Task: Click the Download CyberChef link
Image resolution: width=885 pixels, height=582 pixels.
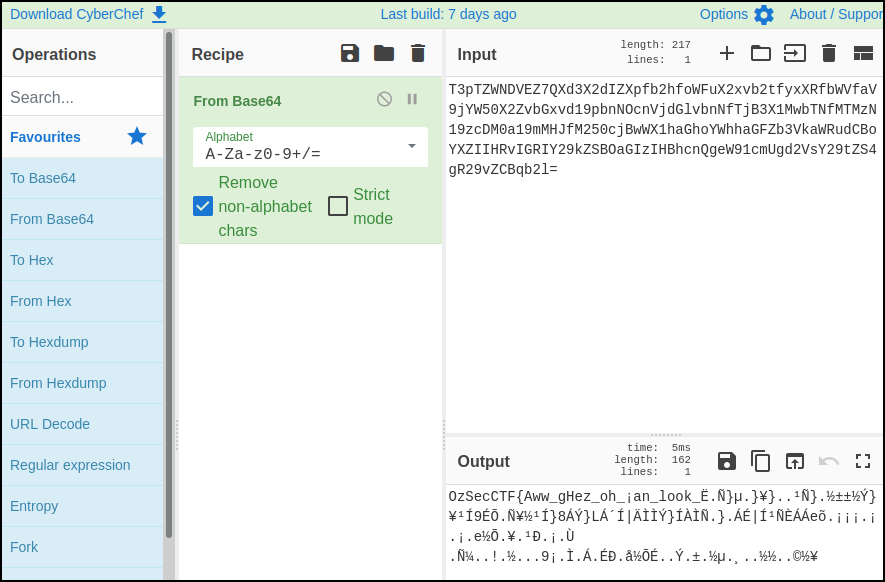Action: (x=77, y=14)
